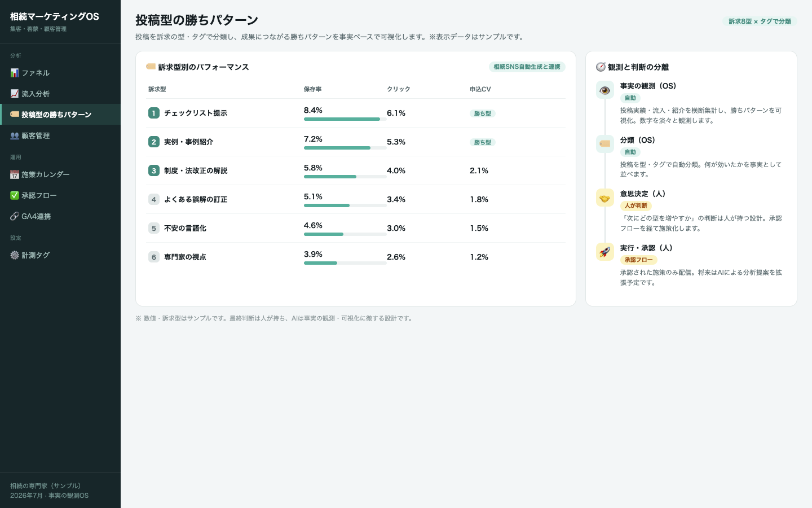Click the よくある誤解の訂正 row label
Screen dimensions: 812x508
point(195,199)
